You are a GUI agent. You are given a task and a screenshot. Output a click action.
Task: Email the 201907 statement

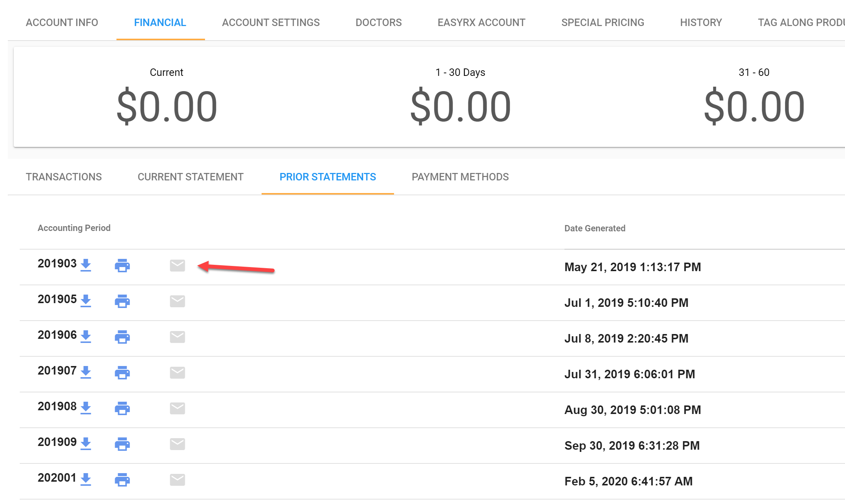click(177, 373)
